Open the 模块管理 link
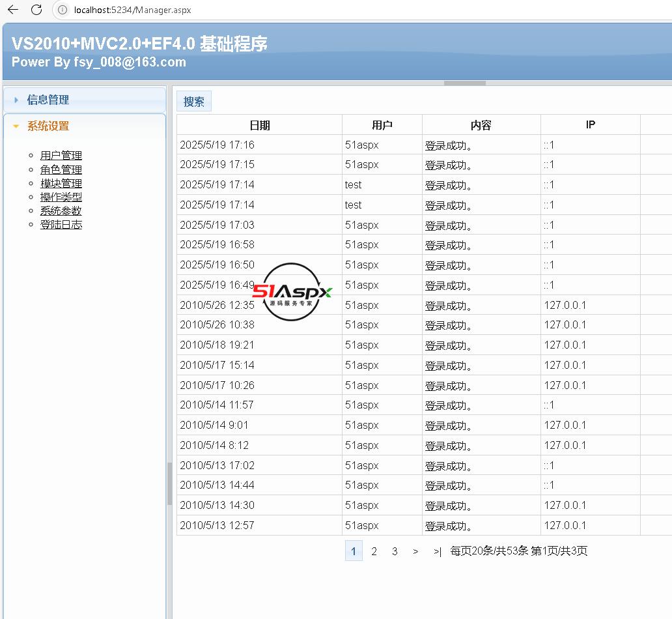This screenshot has height=619, width=672. 61,184
